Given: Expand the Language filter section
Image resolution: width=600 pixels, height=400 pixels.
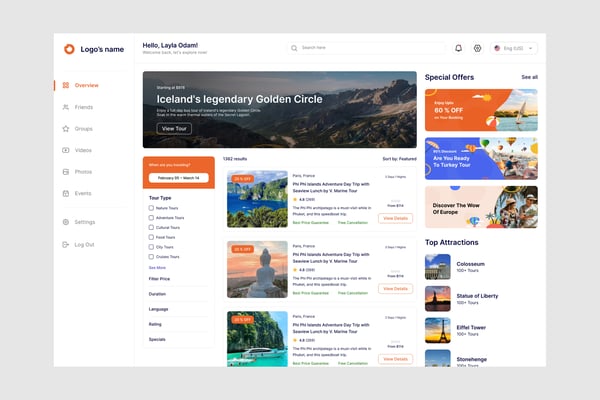Looking at the screenshot, I should point(178,309).
